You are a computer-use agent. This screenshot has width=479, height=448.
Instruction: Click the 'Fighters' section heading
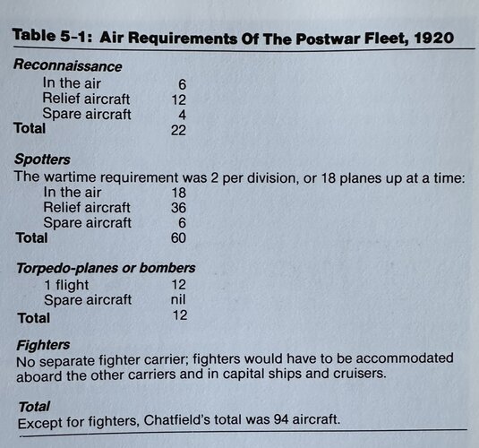[43, 345]
